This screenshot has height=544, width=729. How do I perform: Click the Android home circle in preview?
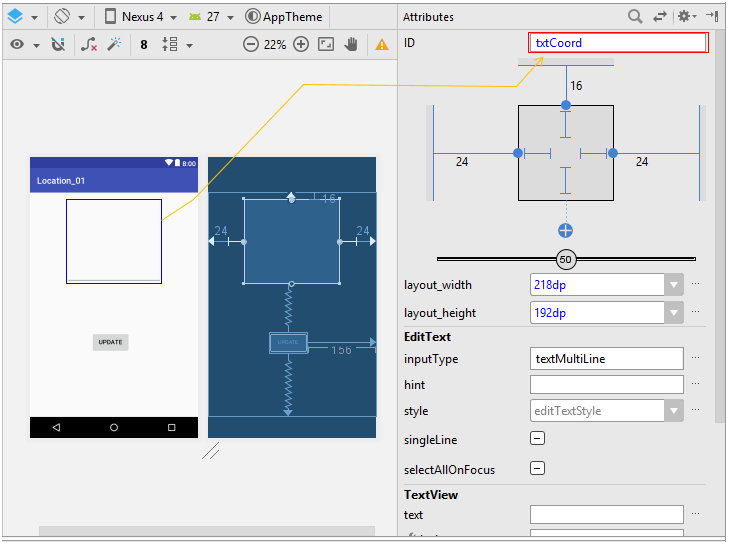(x=114, y=427)
